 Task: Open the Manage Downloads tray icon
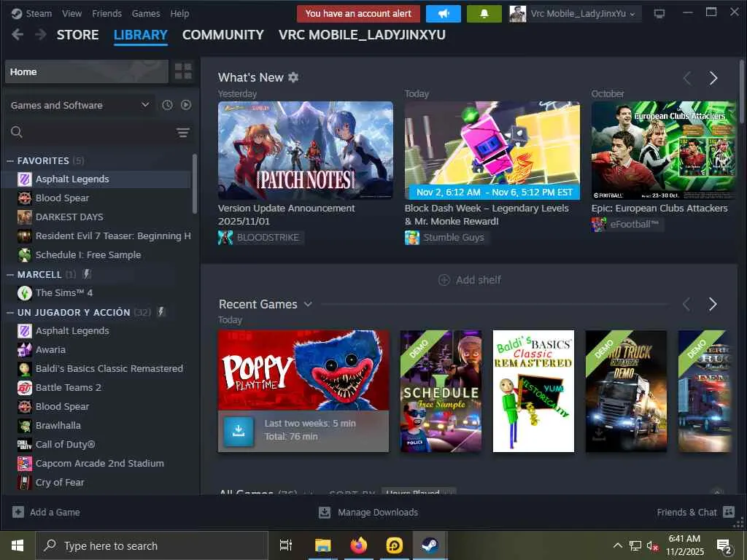[325, 512]
